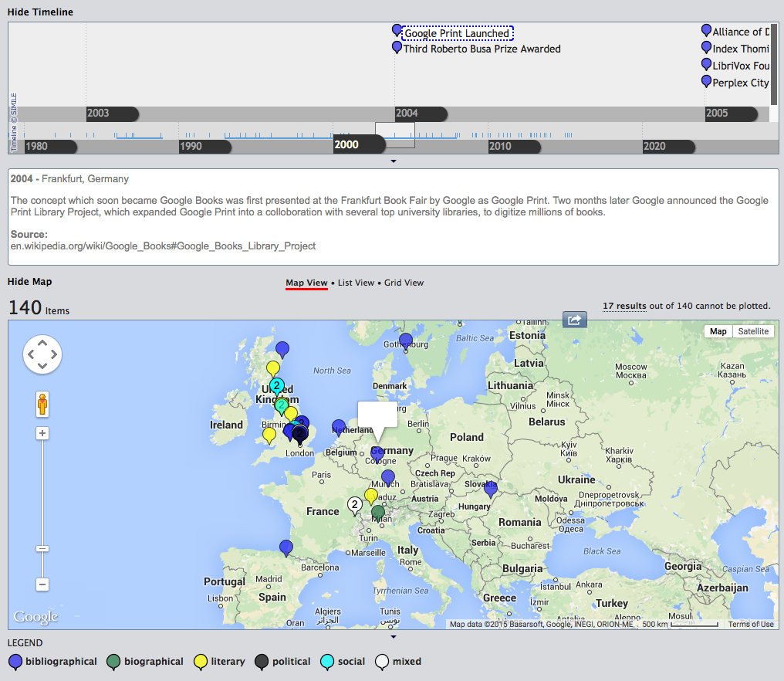Zoom in with the plus button
784x681 pixels.
click(42, 433)
